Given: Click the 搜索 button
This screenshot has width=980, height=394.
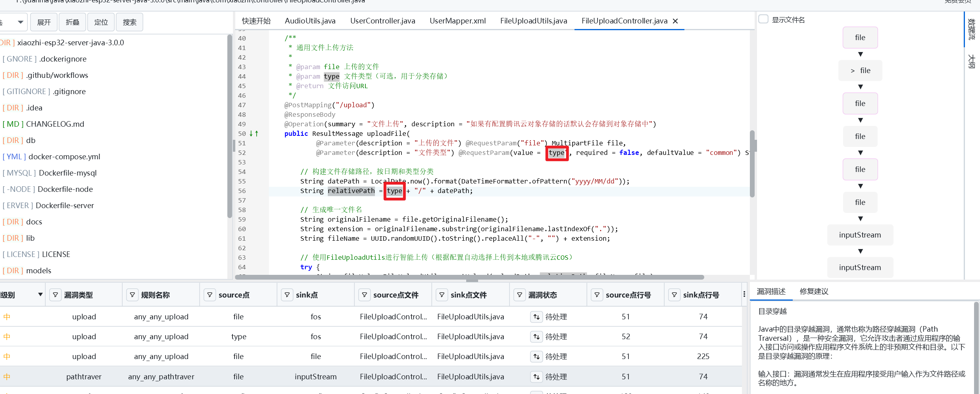Looking at the screenshot, I should coord(130,22).
